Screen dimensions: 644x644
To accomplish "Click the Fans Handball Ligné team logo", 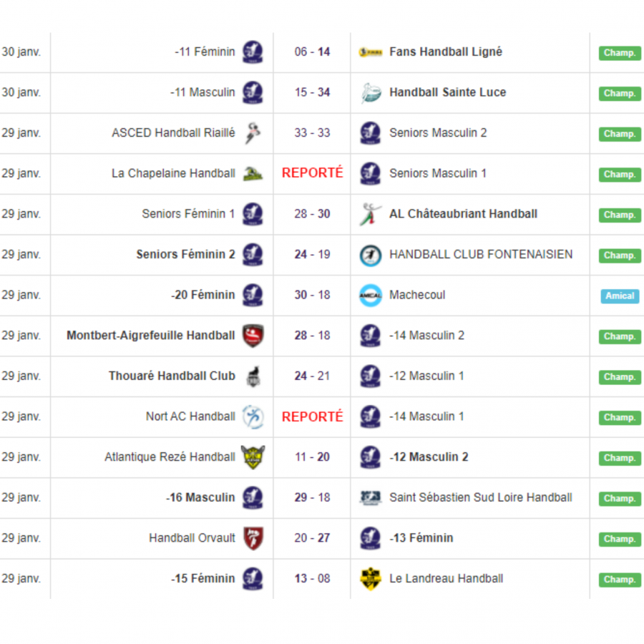I will pyautogui.click(x=370, y=52).
